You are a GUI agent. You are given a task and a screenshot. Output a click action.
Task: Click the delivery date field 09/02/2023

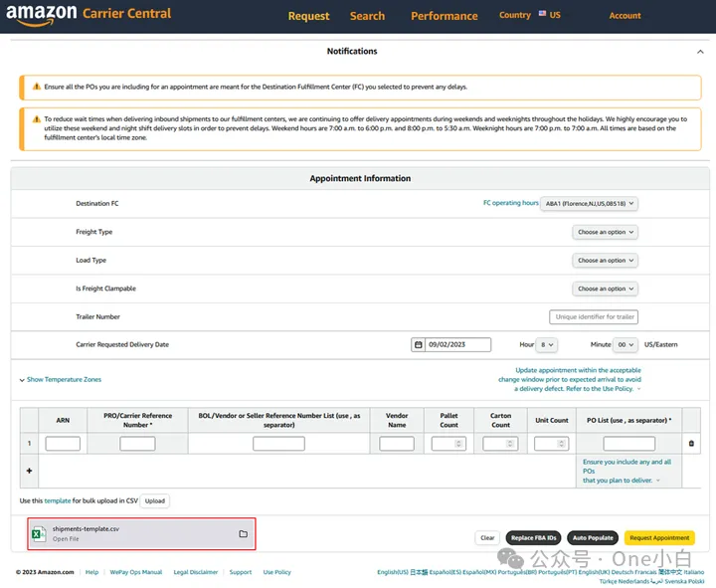click(457, 345)
